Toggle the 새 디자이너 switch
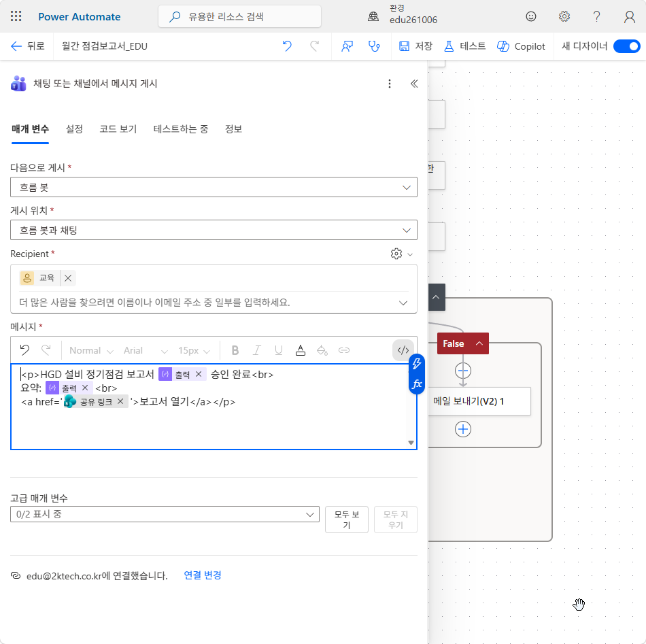Screen dimensions: 646x644 tap(627, 46)
